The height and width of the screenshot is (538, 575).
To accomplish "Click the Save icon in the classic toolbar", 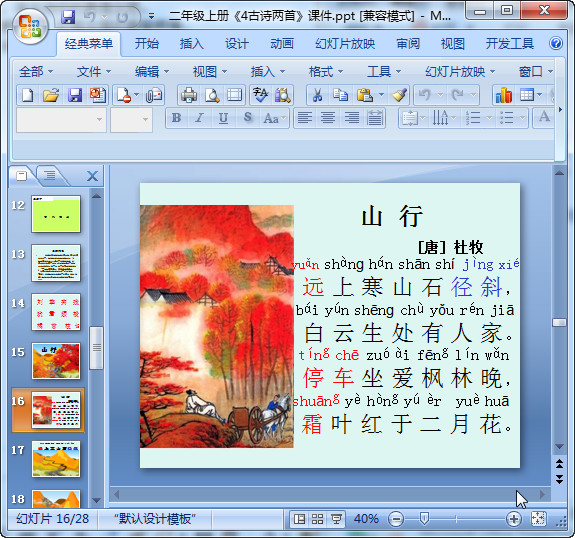I will point(75,95).
